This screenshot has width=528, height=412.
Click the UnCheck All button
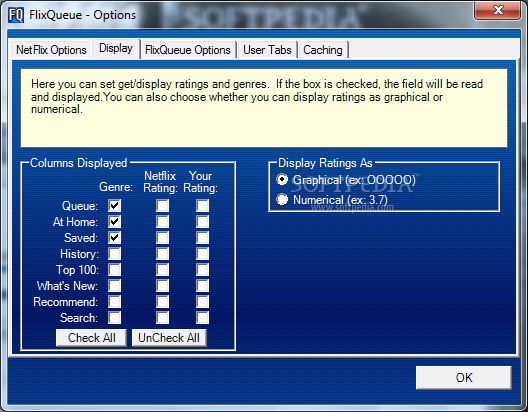coord(169,338)
